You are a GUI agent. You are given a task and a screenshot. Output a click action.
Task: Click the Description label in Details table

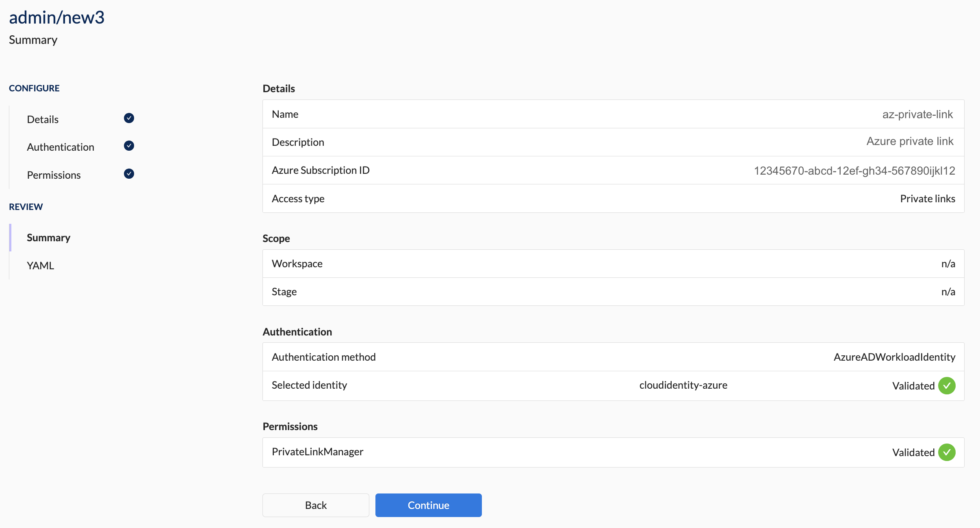298,142
